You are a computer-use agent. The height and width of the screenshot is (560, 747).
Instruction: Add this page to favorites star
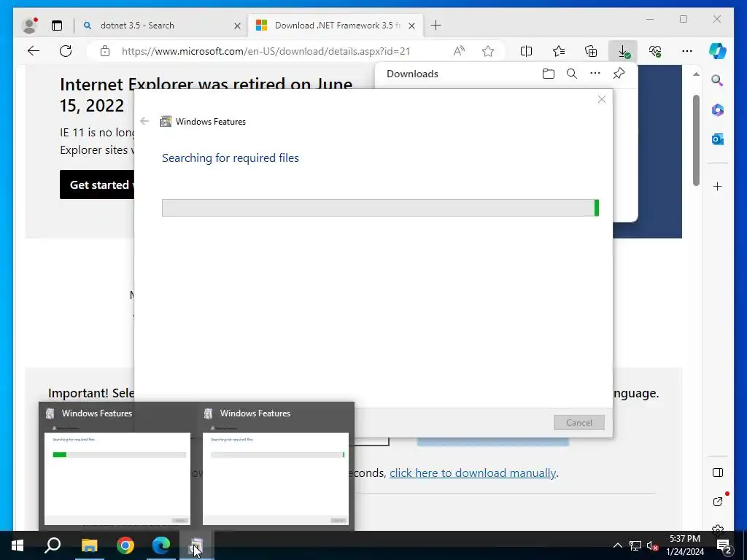488,51
